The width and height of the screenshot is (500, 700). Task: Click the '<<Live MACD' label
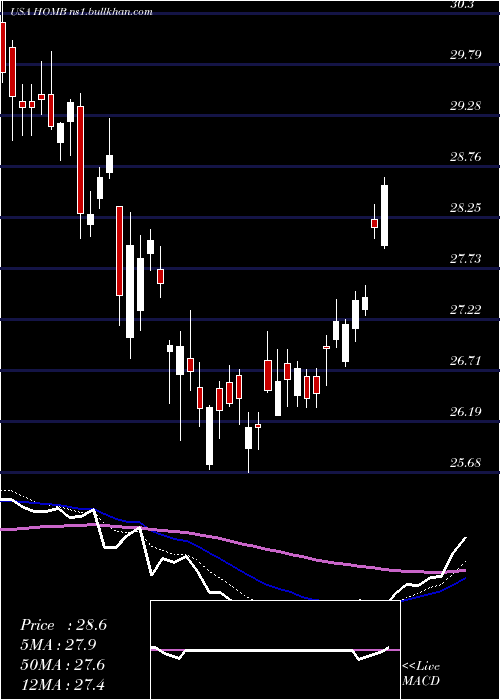pos(421,673)
